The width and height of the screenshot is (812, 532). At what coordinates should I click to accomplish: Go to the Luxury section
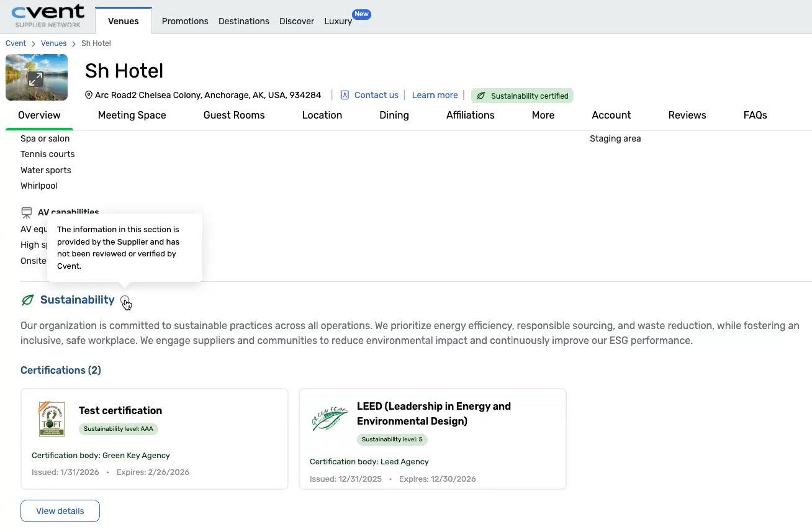[338, 21]
